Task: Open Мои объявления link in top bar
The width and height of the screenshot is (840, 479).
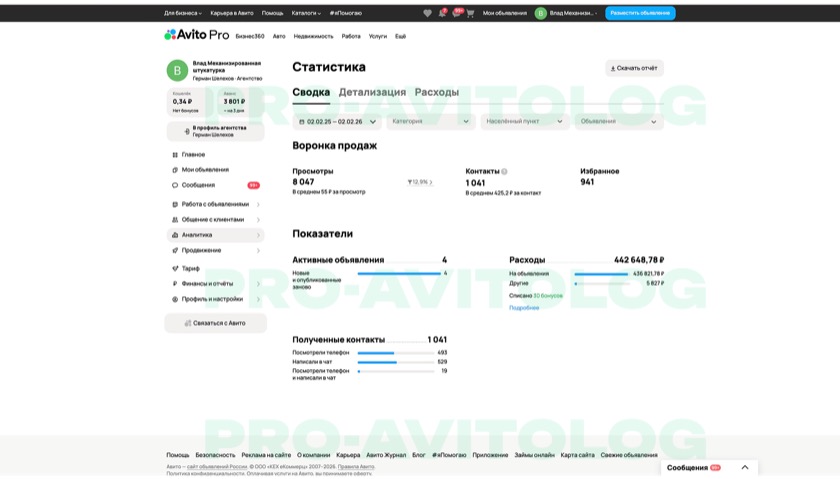Action: 505,13
